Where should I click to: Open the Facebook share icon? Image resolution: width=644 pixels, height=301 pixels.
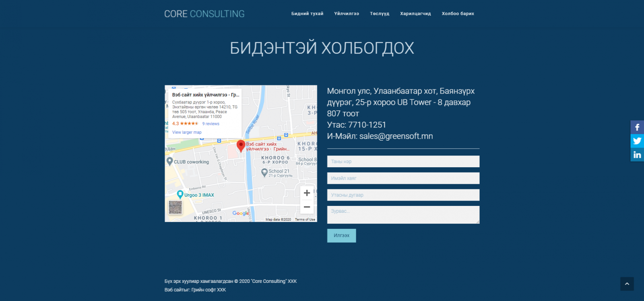pyautogui.click(x=637, y=127)
